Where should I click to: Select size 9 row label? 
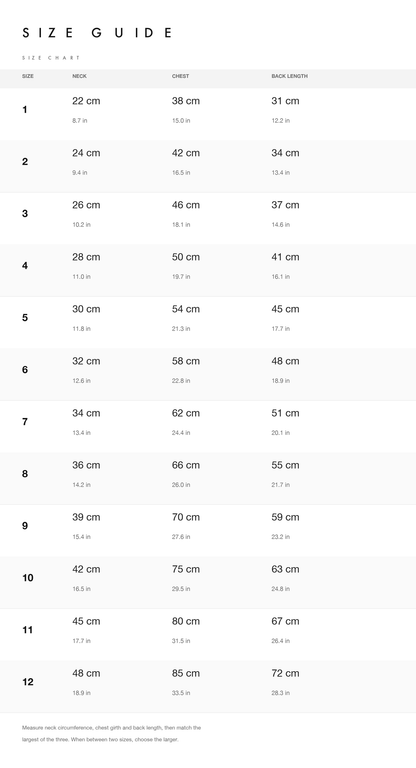pos(24,526)
